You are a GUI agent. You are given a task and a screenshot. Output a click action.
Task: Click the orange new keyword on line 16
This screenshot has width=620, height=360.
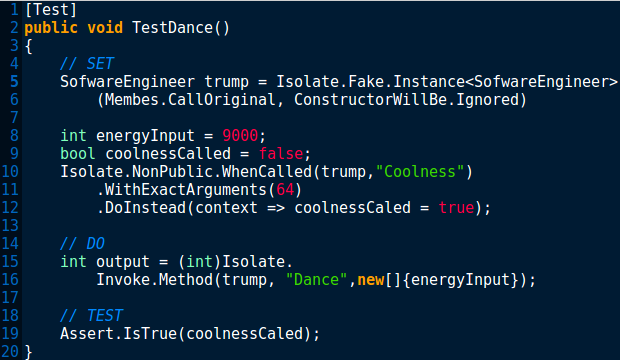click(x=371, y=280)
